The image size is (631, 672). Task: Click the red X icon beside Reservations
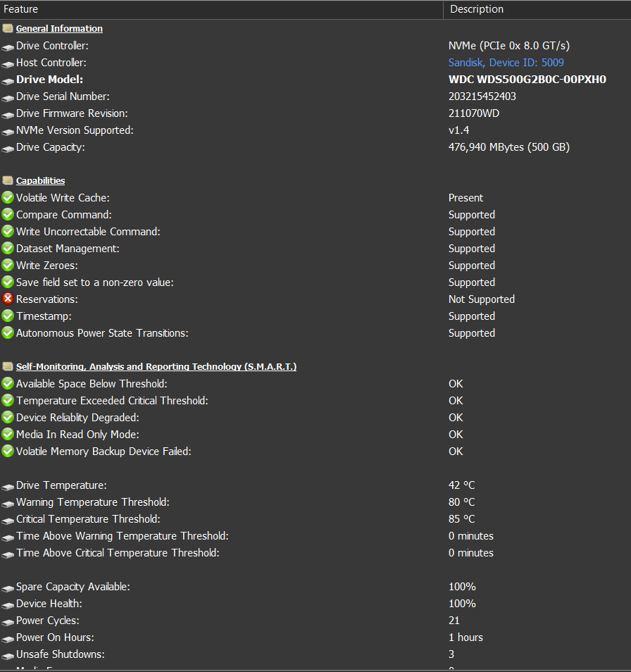[x=8, y=299]
